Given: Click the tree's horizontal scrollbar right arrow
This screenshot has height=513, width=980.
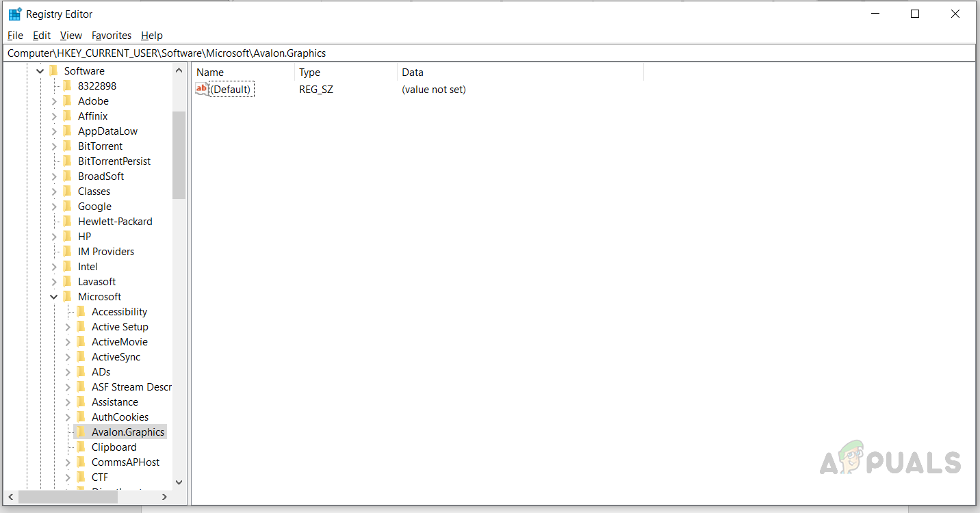Looking at the screenshot, I should click(164, 497).
